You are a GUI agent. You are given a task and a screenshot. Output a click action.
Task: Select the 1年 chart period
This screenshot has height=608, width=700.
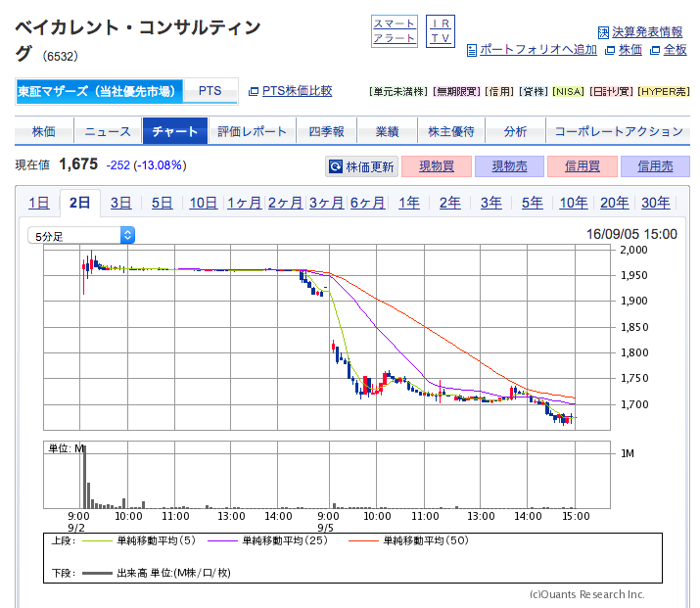[x=409, y=203]
